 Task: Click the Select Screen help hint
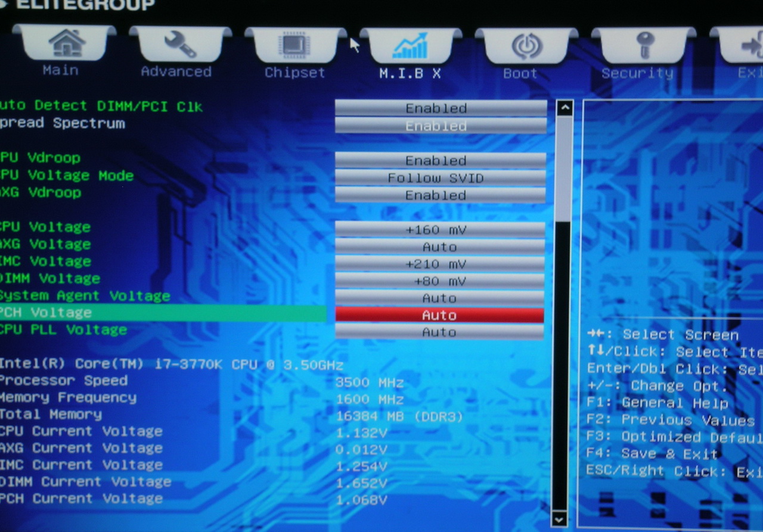[663, 334]
